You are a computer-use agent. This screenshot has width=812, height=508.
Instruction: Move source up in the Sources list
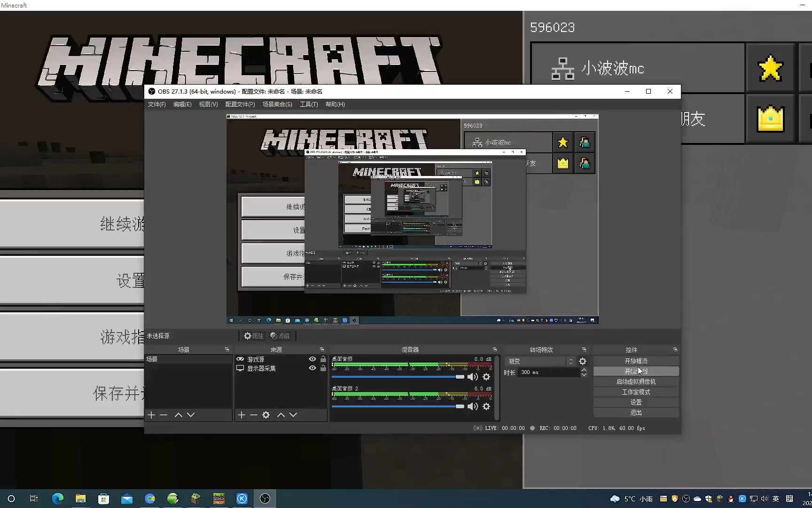point(281,415)
